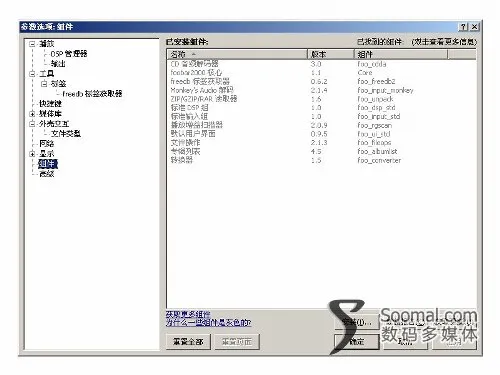
Task: Click the 安装(I)... button
Action: click(357, 322)
